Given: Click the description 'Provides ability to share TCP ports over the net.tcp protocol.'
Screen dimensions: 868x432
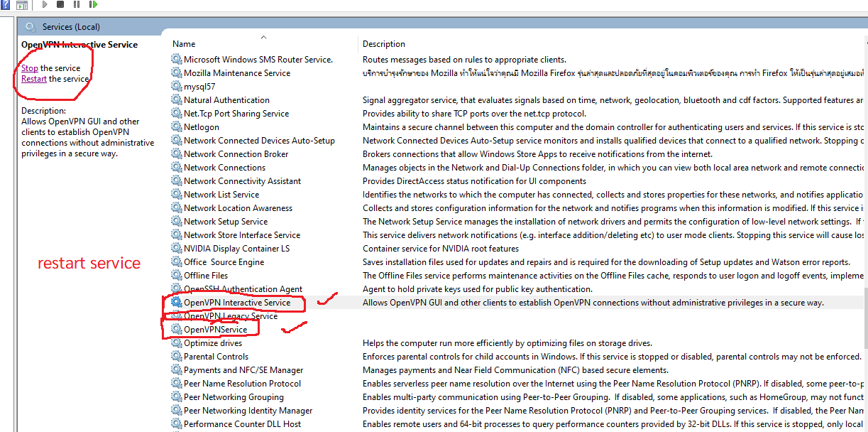Looking at the screenshot, I should pos(474,114).
